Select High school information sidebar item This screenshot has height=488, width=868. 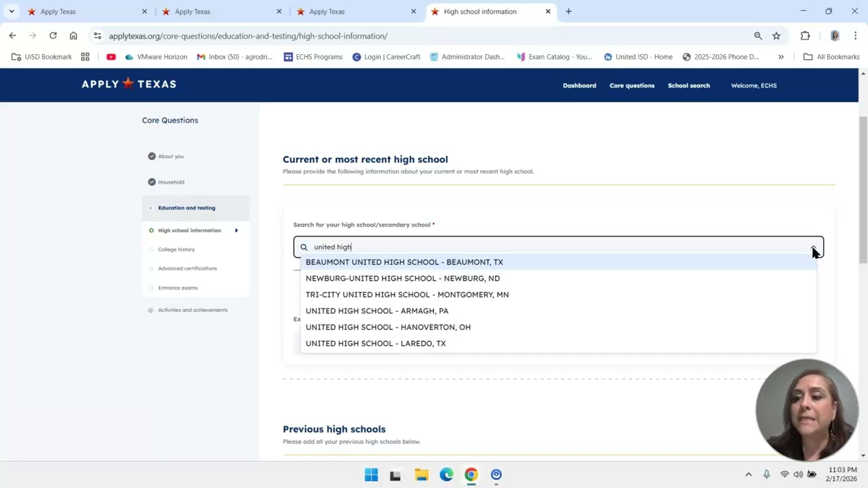coord(189,230)
